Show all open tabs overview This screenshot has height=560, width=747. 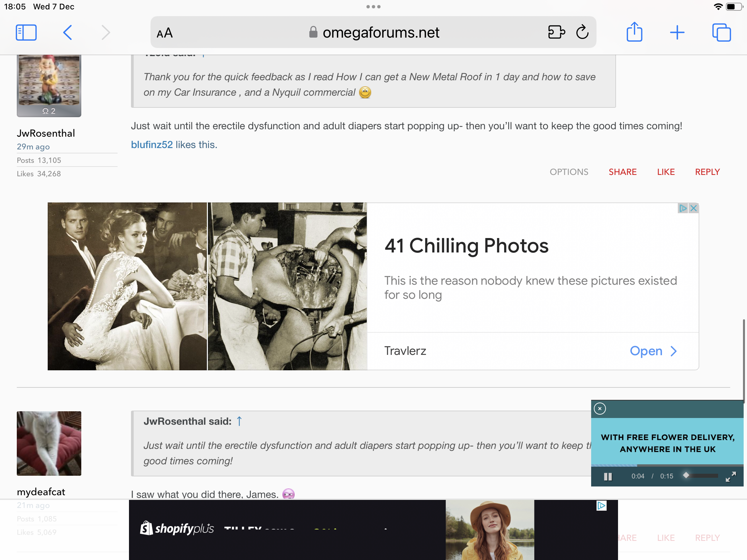[x=721, y=33]
